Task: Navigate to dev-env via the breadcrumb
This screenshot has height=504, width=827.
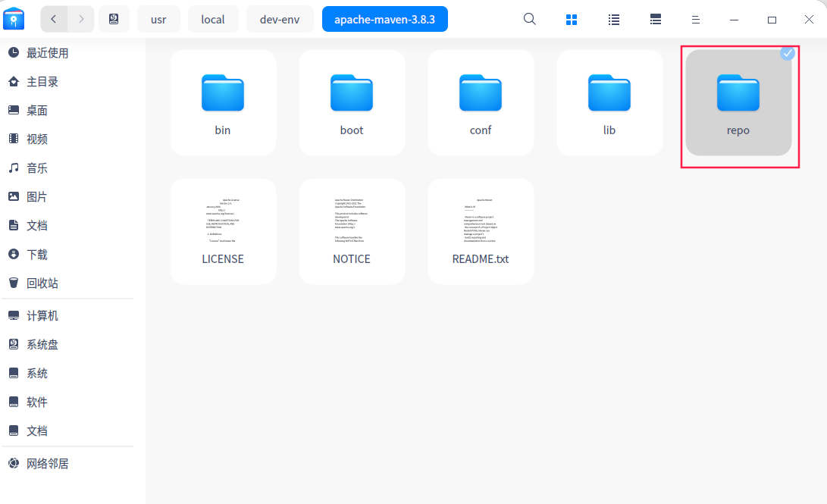Action: click(280, 19)
